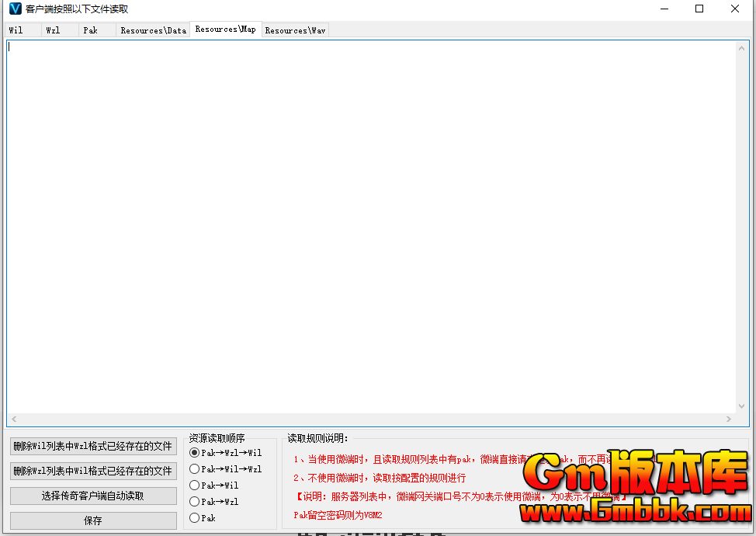Click 删除Wzl列表中Wil格式已经存在的文件 button
756x536 pixels.
[x=93, y=471]
